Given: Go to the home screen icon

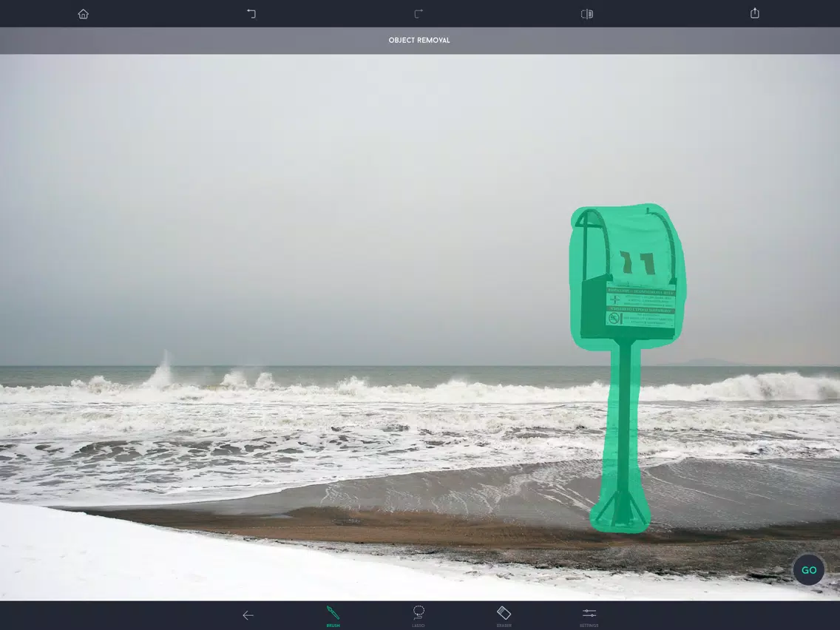Looking at the screenshot, I should pos(83,14).
